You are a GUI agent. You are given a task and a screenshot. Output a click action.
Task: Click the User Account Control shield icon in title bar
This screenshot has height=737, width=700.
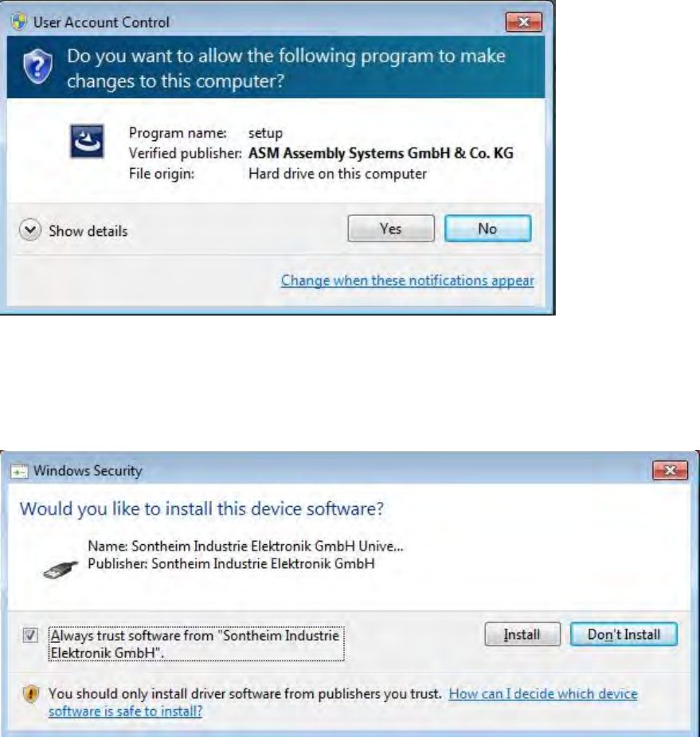(19, 22)
